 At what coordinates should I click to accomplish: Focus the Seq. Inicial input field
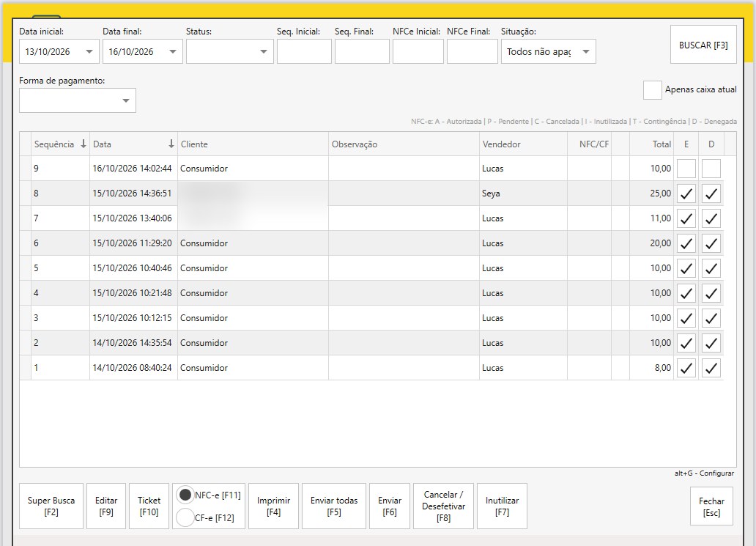304,51
